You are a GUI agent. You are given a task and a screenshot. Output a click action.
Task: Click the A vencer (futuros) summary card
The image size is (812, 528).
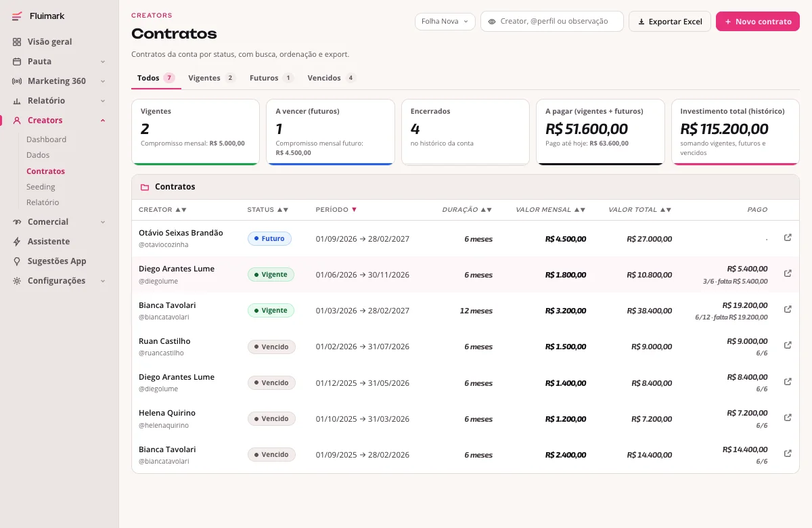pyautogui.click(x=330, y=132)
